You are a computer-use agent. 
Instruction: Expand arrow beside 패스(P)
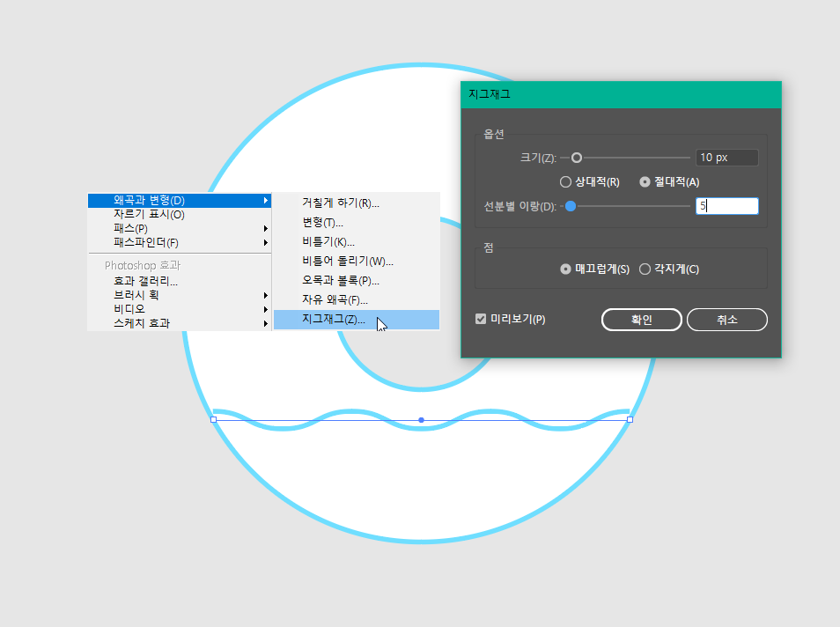click(266, 228)
